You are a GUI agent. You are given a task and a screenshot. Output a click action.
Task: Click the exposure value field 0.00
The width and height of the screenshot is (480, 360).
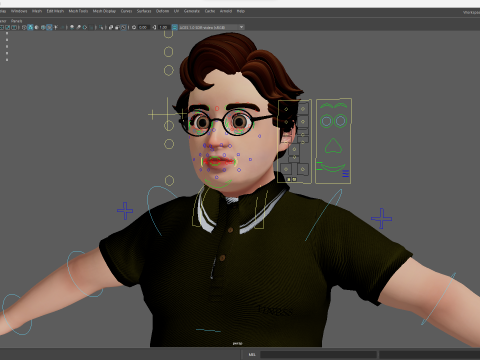pyautogui.click(x=143, y=27)
